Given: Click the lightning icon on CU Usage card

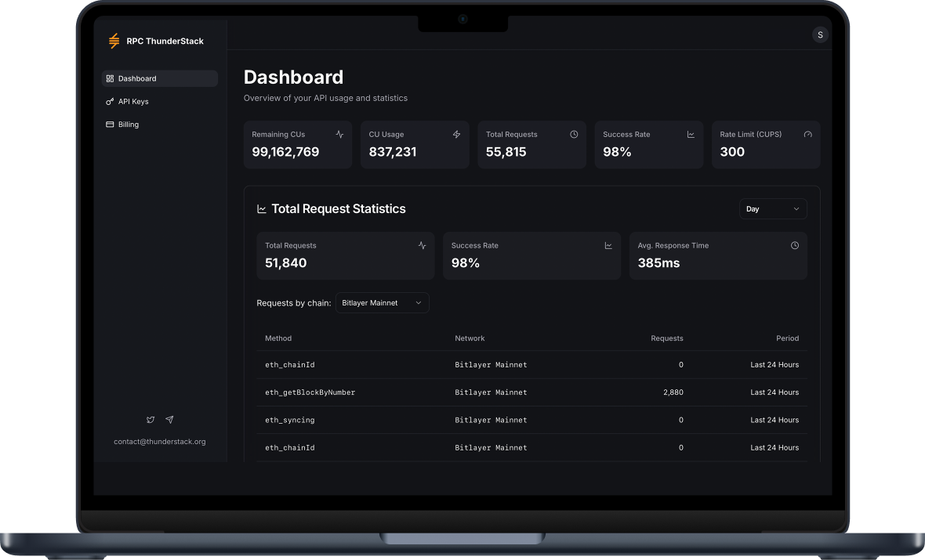Looking at the screenshot, I should [456, 135].
